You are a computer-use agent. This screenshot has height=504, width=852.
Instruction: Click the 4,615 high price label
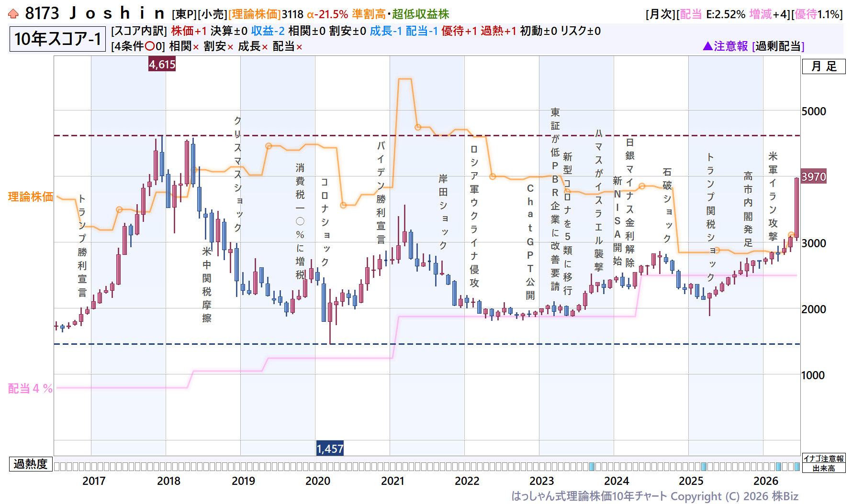(162, 64)
